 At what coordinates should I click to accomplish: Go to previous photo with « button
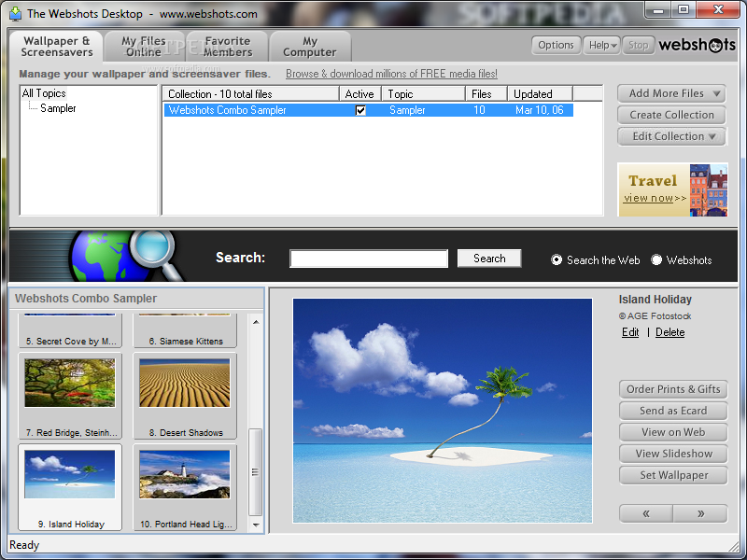click(x=646, y=513)
